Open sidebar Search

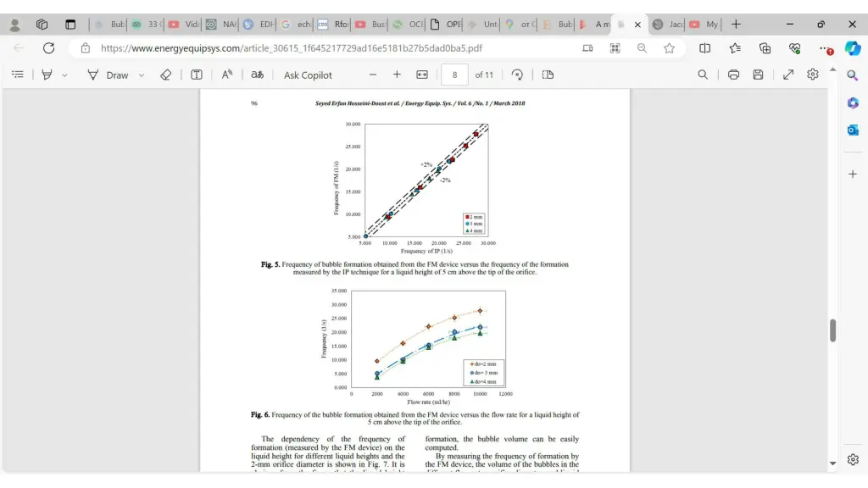point(853,75)
